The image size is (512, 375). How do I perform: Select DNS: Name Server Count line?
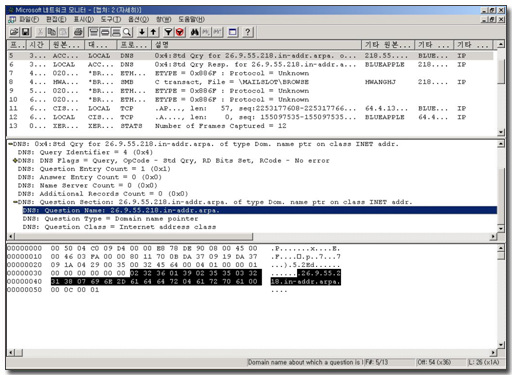tap(87, 186)
